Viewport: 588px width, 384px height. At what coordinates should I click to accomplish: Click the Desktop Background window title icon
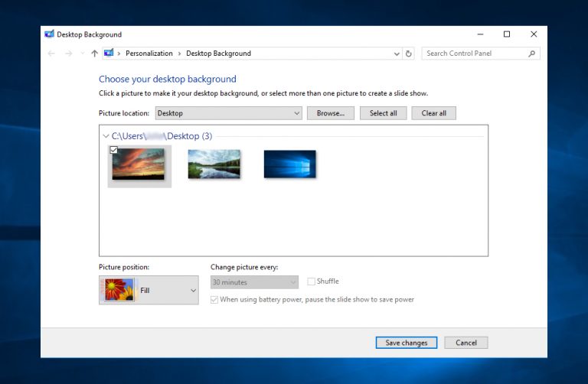pos(49,34)
